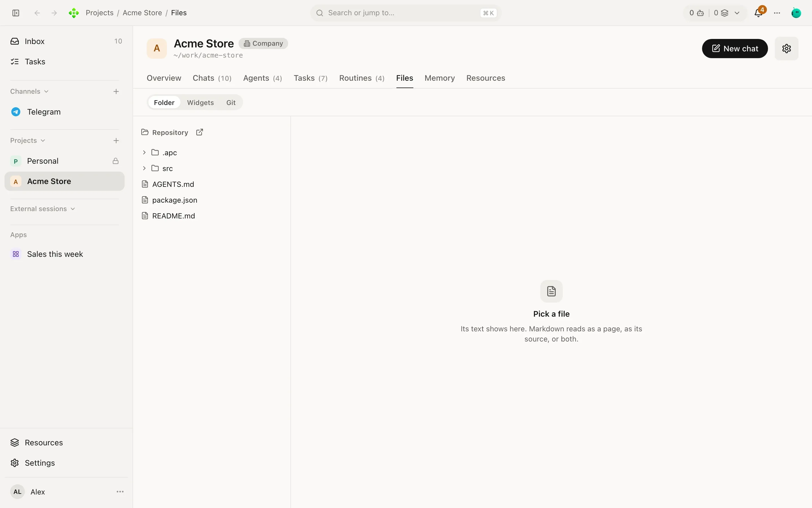Viewport: 812px width, 508px height.
Task: Click the Inbox count 10
Action: [x=118, y=41]
